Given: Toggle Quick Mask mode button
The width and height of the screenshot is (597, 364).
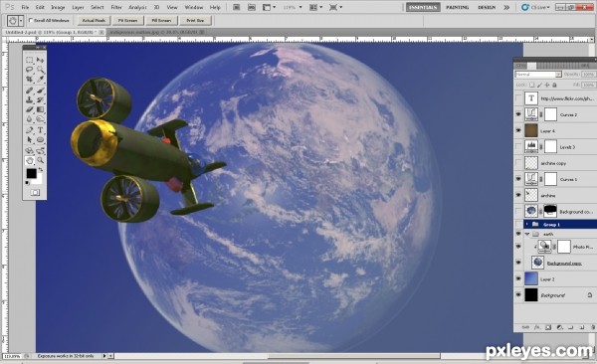Looking at the screenshot, I should 35,192.
